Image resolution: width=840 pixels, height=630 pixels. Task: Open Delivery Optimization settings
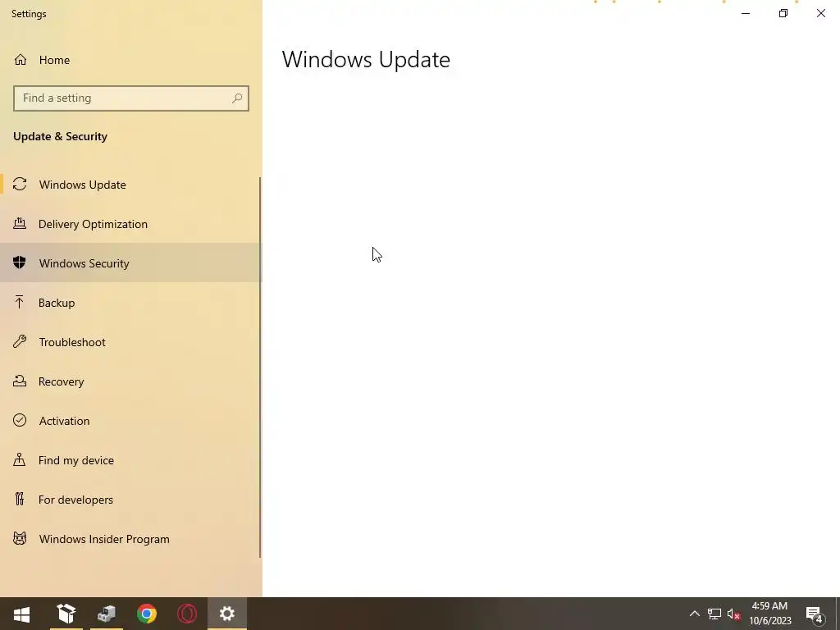(x=131, y=224)
